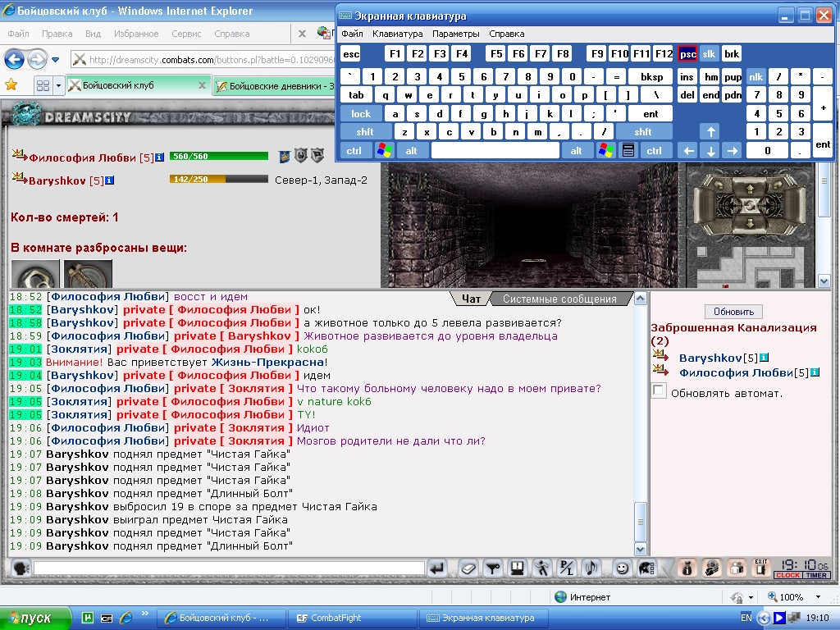
Task: Open the Клавиатура menu
Action: click(x=397, y=34)
